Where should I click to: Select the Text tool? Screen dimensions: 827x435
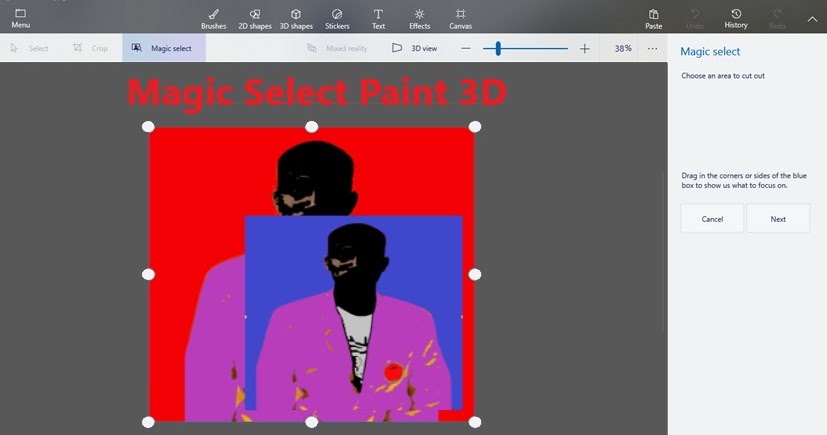pos(378,18)
